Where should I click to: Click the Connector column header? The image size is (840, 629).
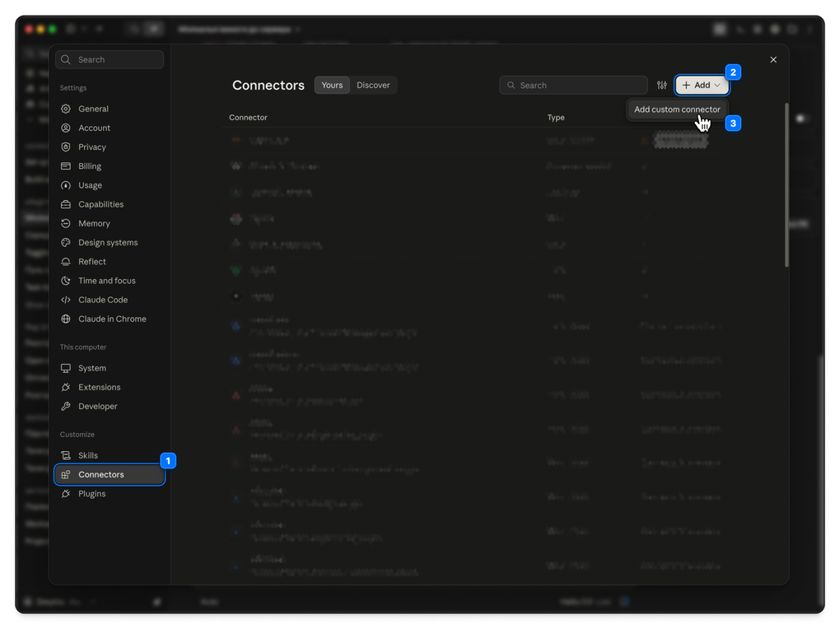[248, 118]
